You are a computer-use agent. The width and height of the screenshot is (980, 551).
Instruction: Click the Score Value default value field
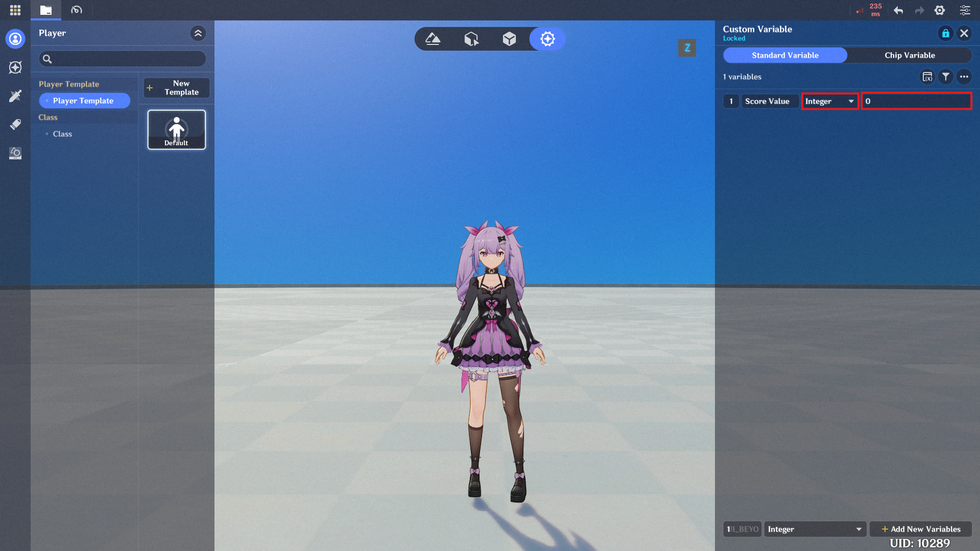(917, 101)
